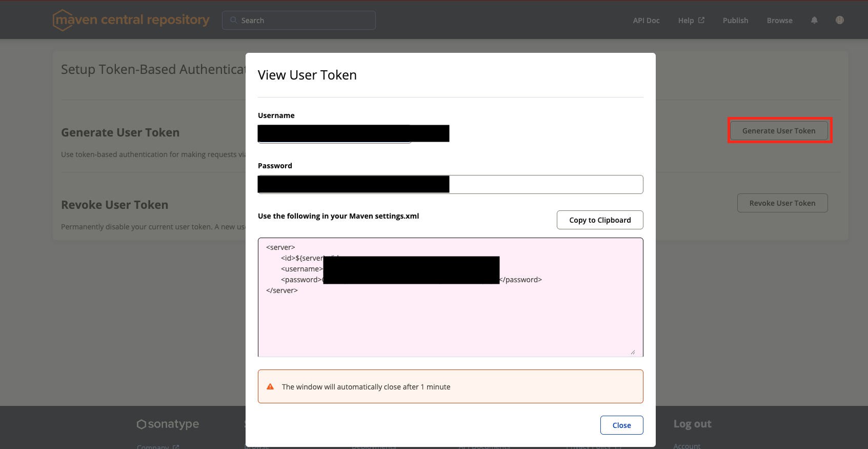
Task: Click the orange warning triangle icon
Action: (x=270, y=386)
